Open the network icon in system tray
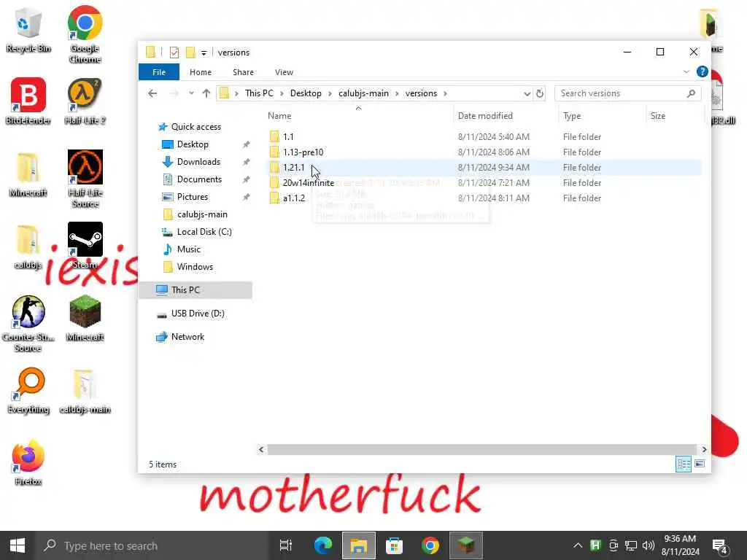The height and width of the screenshot is (560, 747). point(631,545)
